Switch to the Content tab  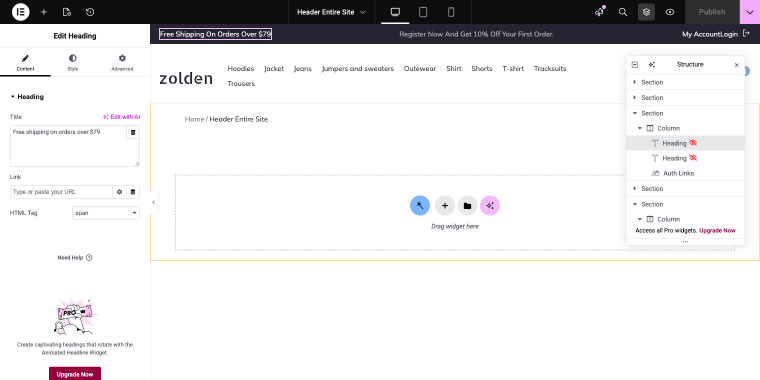click(25, 63)
